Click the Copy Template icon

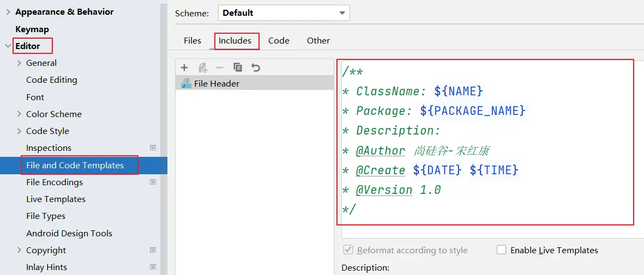(x=238, y=68)
